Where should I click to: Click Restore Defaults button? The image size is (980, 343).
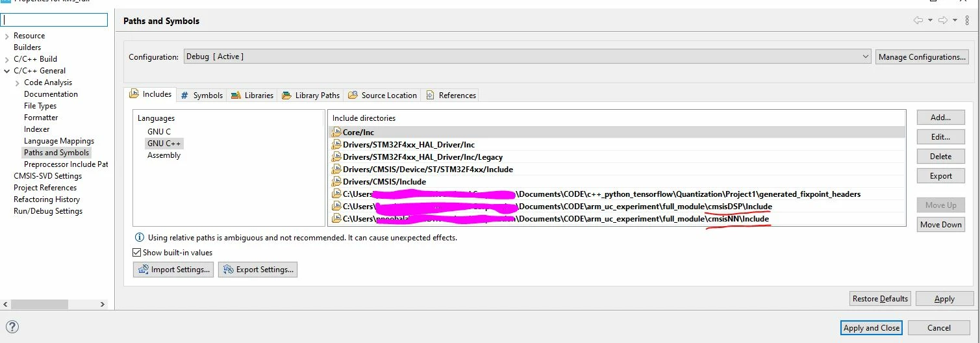[880, 299]
